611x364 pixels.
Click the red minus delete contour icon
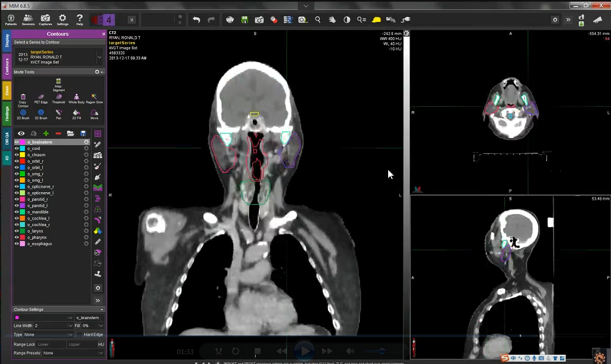(x=58, y=134)
